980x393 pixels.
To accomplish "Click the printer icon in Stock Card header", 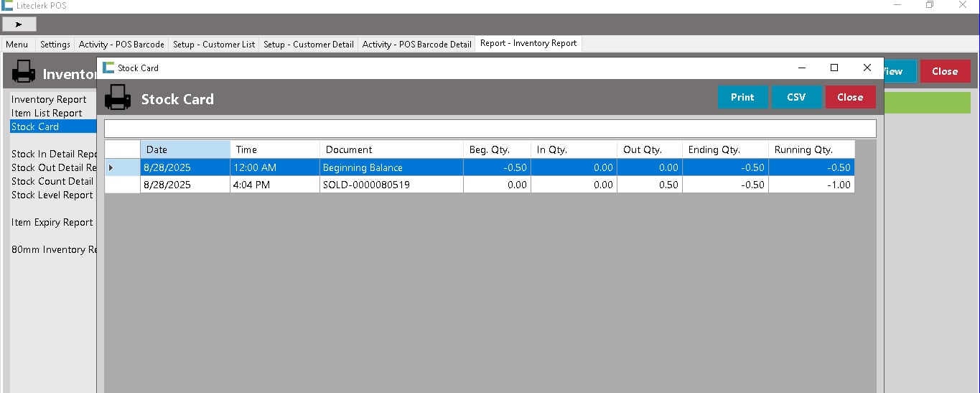I will (x=118, y=98).
